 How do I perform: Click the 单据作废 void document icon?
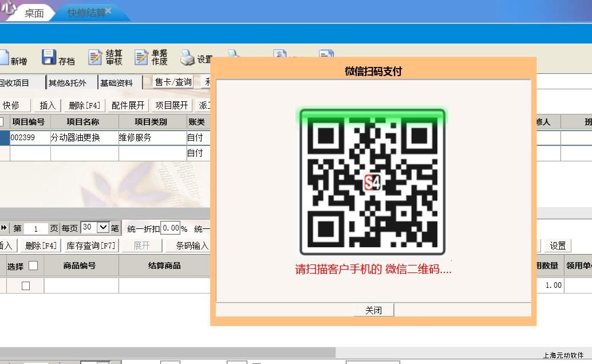(x=141, y=58)
